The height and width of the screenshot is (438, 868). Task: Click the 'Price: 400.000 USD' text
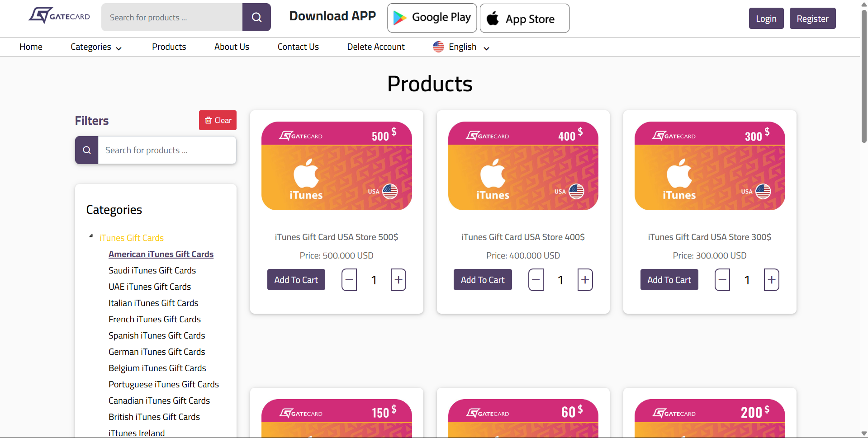523,255
